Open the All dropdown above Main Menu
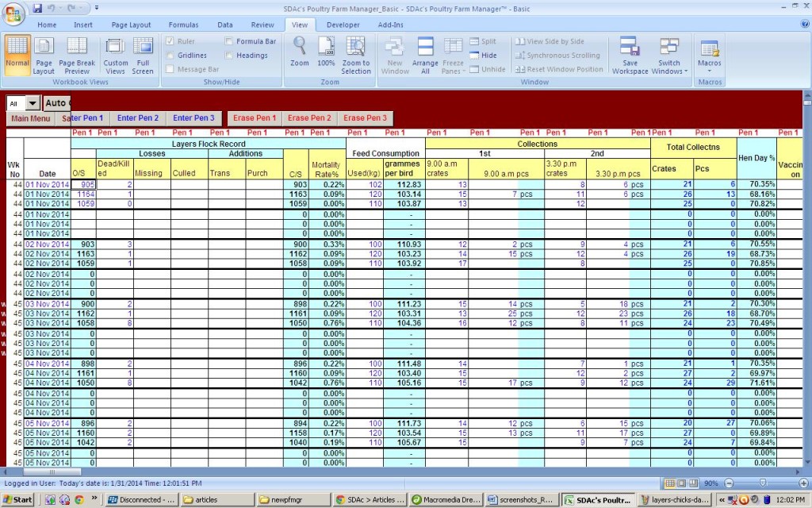The width and height of the screenshot is (812, 508). click(x=33, y=103)
